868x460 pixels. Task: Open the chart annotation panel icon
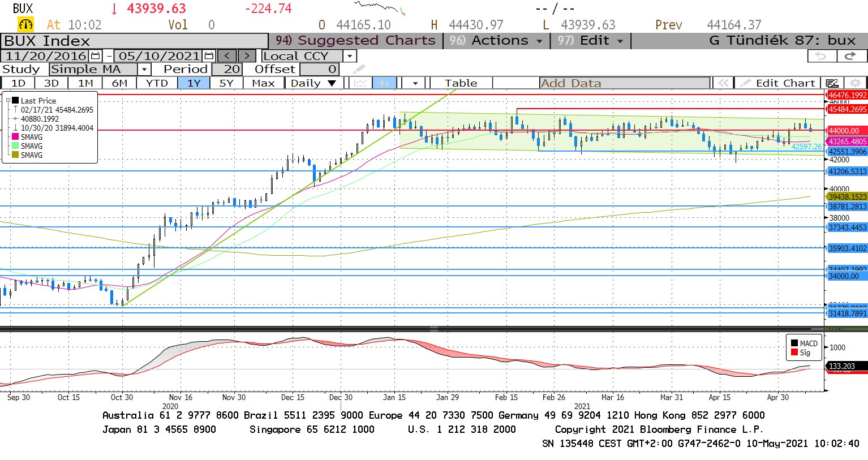[832, 83]
